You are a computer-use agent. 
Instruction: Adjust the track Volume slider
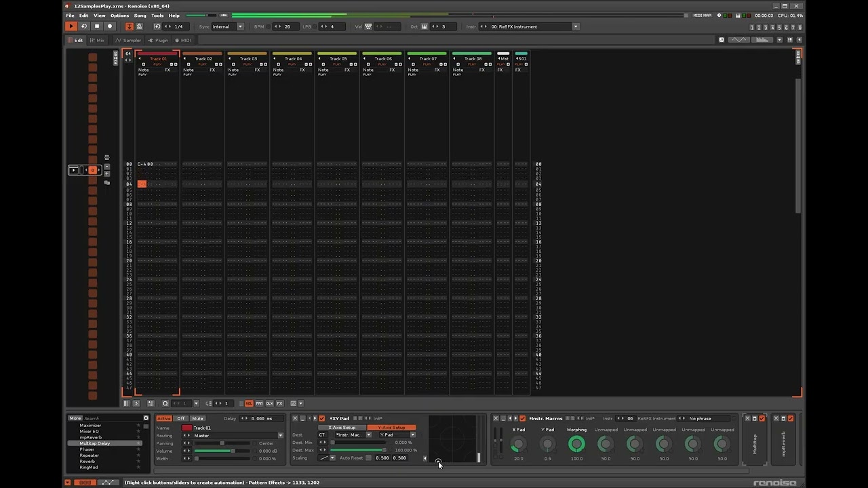pos(224,451)
